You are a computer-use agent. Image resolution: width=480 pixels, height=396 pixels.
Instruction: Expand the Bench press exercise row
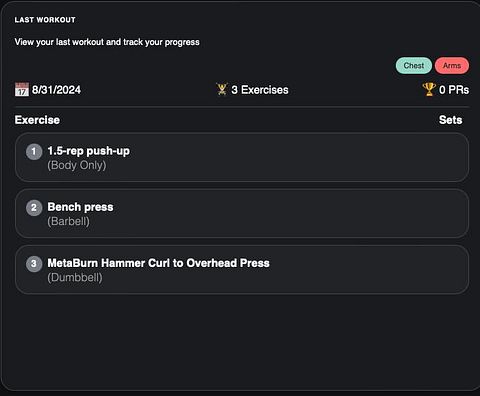point(242,213)
